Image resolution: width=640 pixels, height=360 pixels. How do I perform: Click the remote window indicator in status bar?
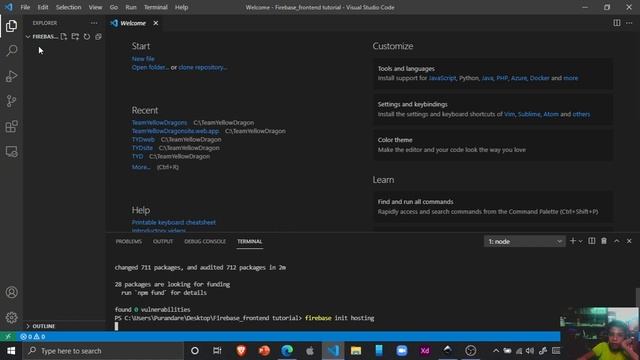8,337
